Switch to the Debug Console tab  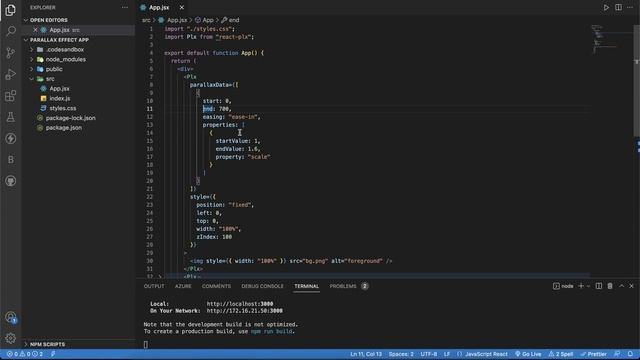[262, 286]
